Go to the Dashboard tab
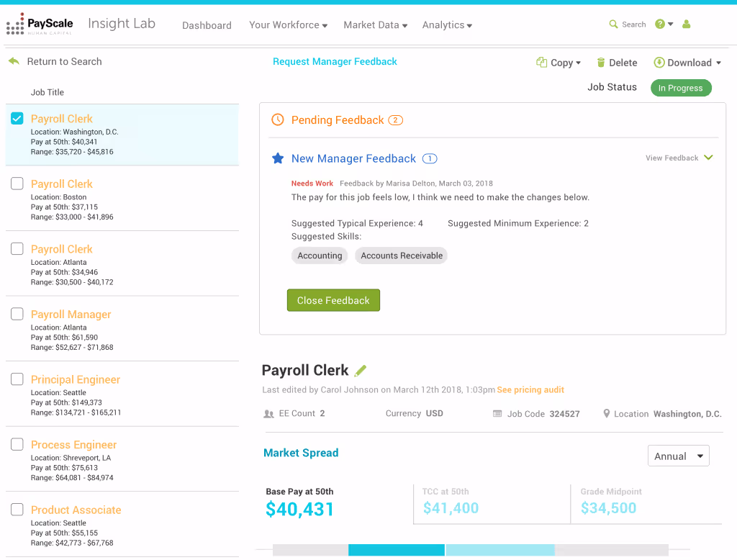This screenshot has width=737, height=560. coord(207,24)
